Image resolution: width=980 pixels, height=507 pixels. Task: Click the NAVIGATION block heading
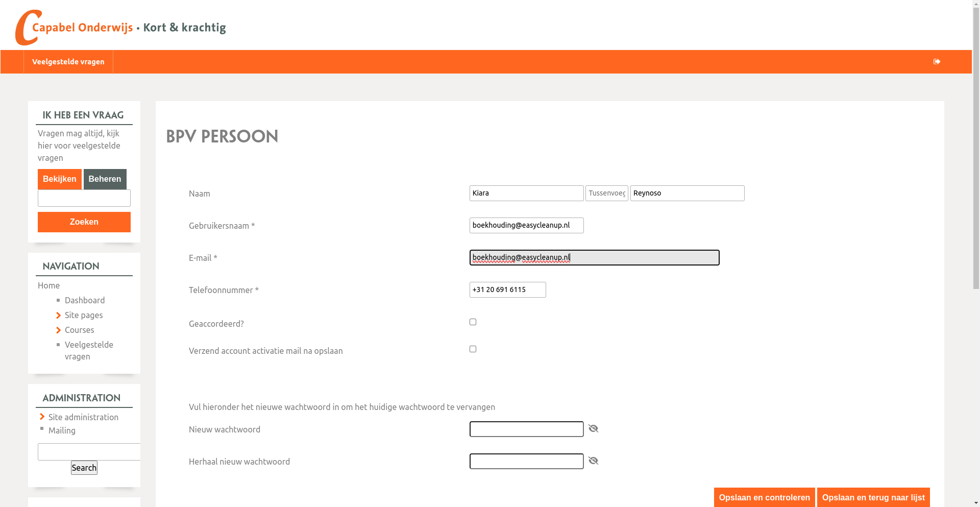coord(71,266)
